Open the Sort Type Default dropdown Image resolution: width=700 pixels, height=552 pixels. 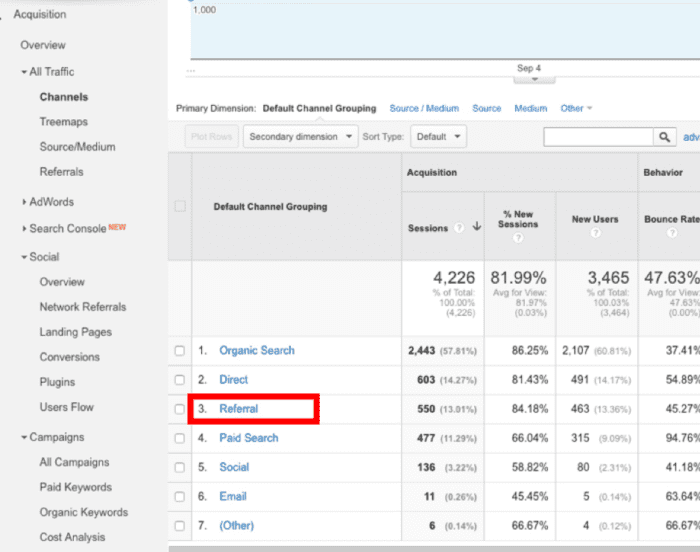coord(439,137)
